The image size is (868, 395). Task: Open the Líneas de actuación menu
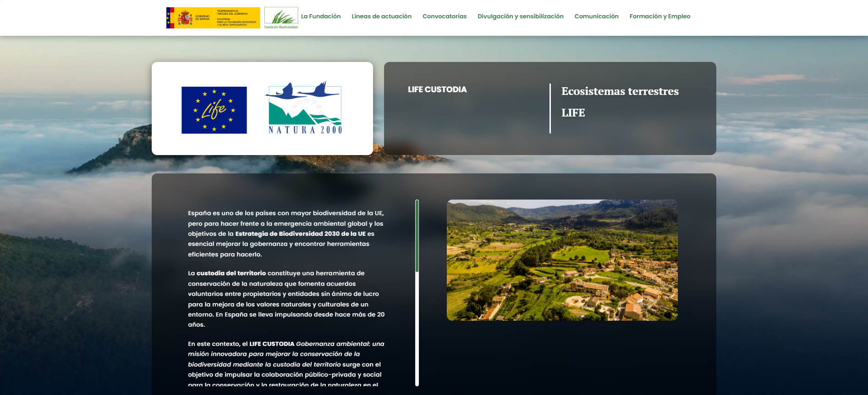tap(381, 17)
